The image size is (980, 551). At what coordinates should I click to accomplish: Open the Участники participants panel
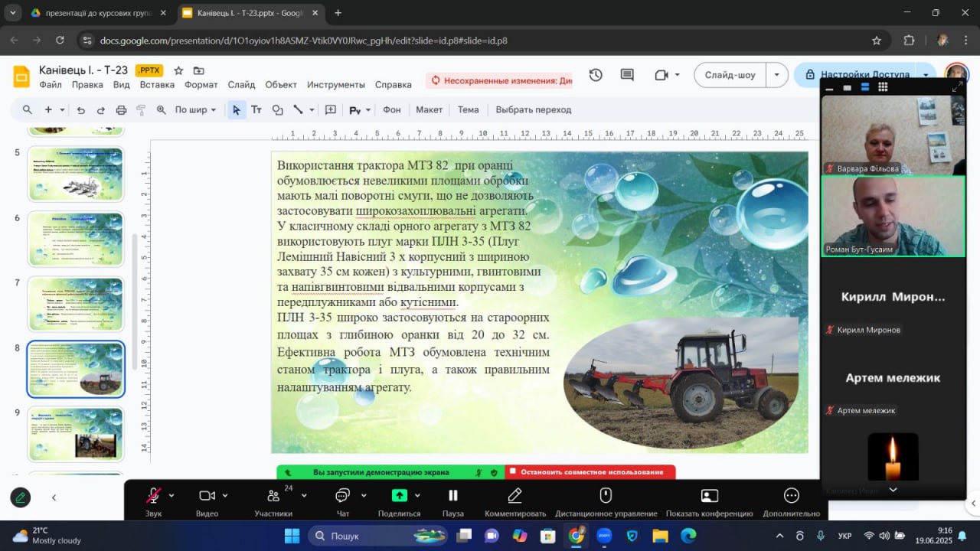coord(273,500)
